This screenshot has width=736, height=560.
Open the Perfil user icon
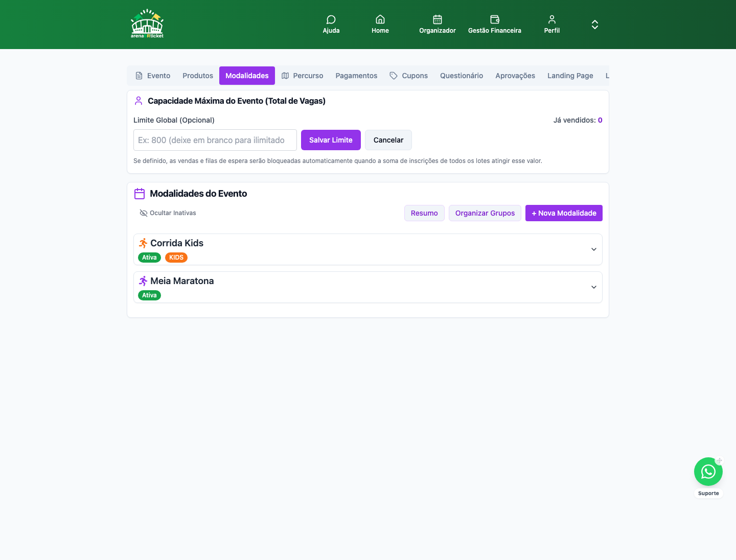(x=552, y=19)
